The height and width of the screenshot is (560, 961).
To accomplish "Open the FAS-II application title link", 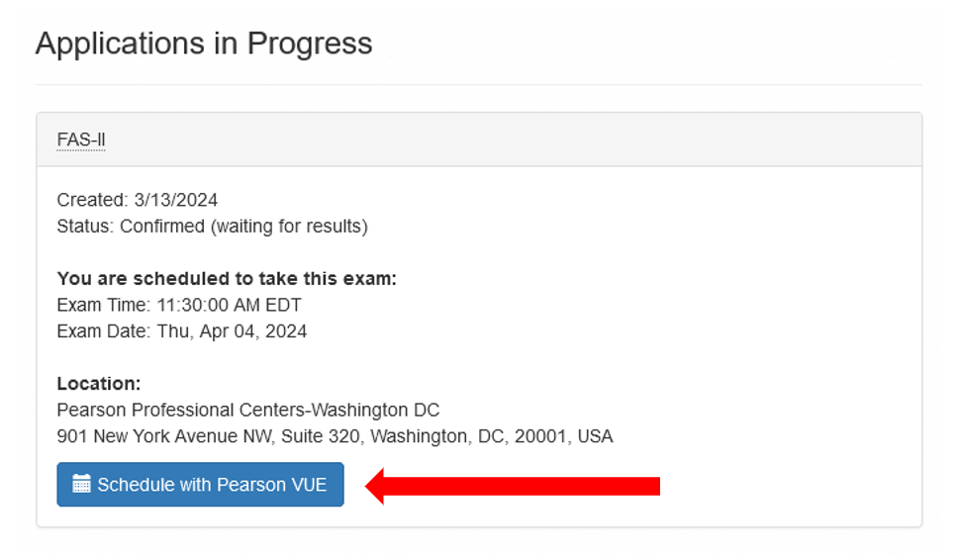I will [x=81, y=140].
